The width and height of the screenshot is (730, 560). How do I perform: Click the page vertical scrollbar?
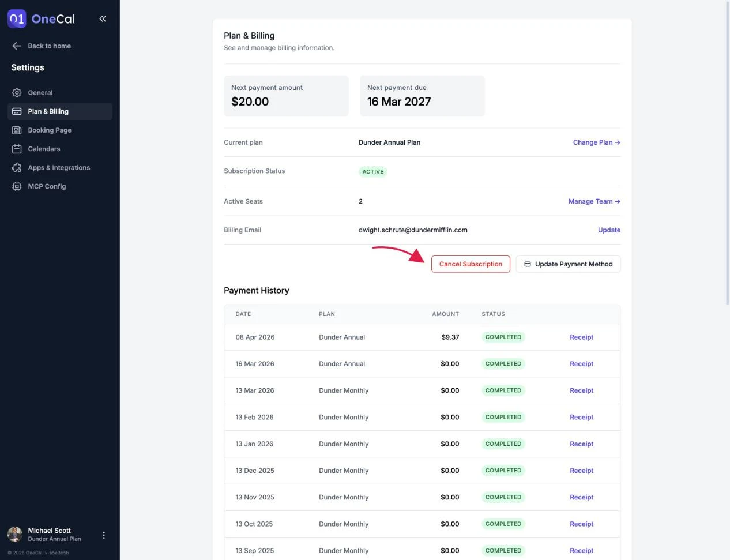[x=727, y=153]
